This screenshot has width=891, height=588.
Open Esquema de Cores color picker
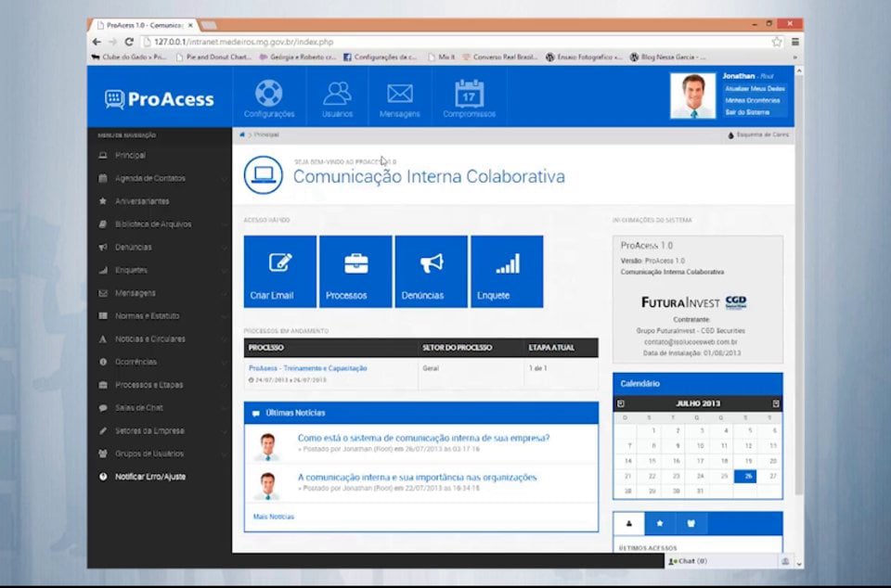pyautogui.click(x=758, y=135)
